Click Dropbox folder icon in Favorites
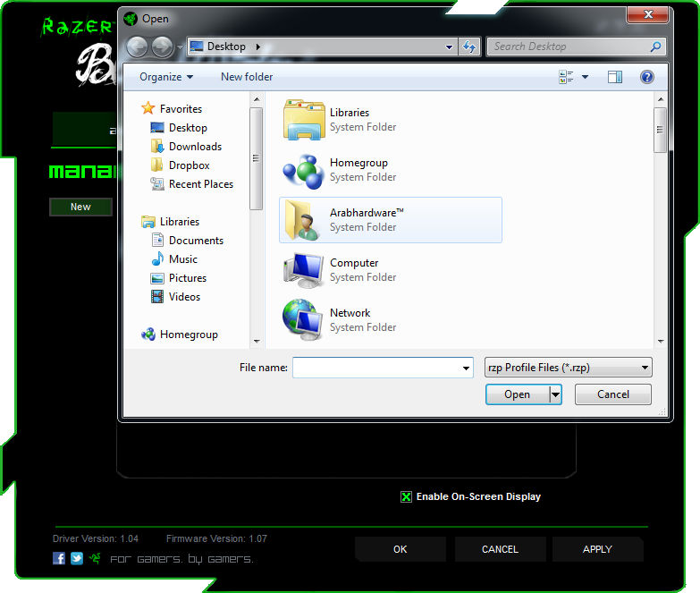 click(156, 165)
